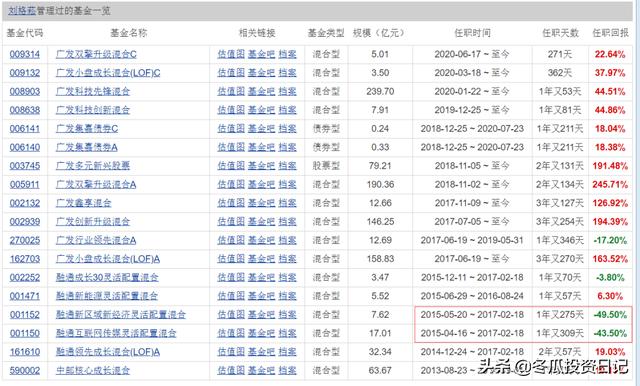The width and height of the screenshot is (640, 386).
Task: Open fund code 003745 link
Action: (25, 166)
